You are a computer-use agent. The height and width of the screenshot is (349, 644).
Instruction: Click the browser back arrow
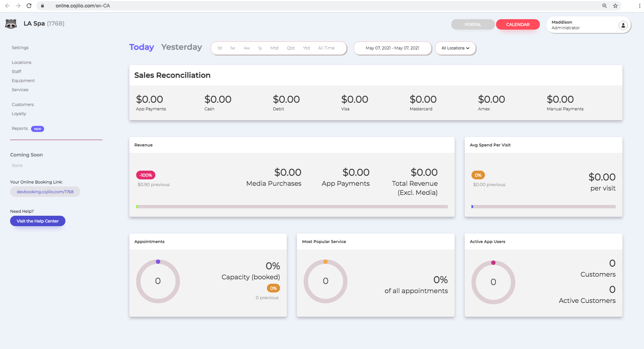click(7, 6)
